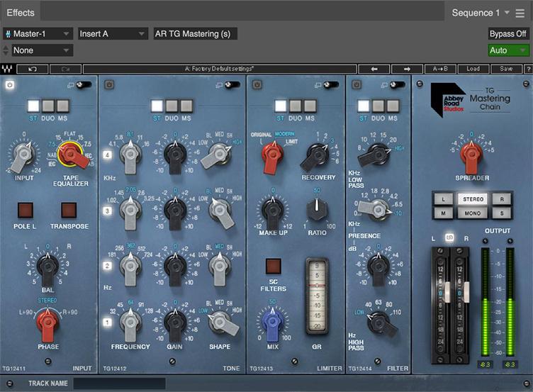Open the Auto automation dropdown
The height and width of the screenshot is (392, 533).
pos(508,50)
